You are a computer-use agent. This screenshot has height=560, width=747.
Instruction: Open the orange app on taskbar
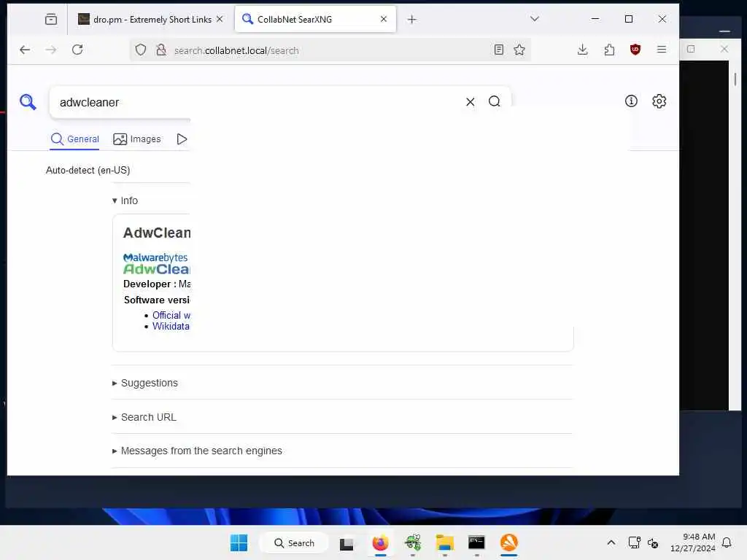tap(508, 542)
